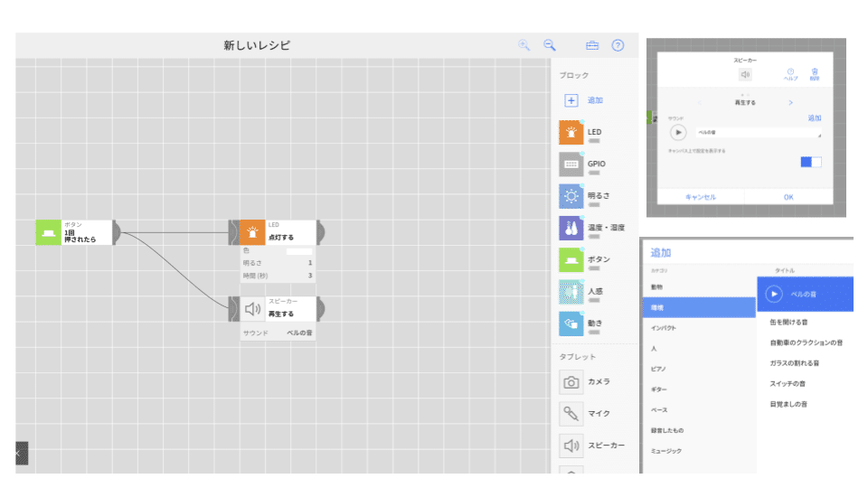This screenshot has height=488, width=868.
Task: Zoom out of the recipe canvas
Action: pyautogui.click(x=549, y=45)
